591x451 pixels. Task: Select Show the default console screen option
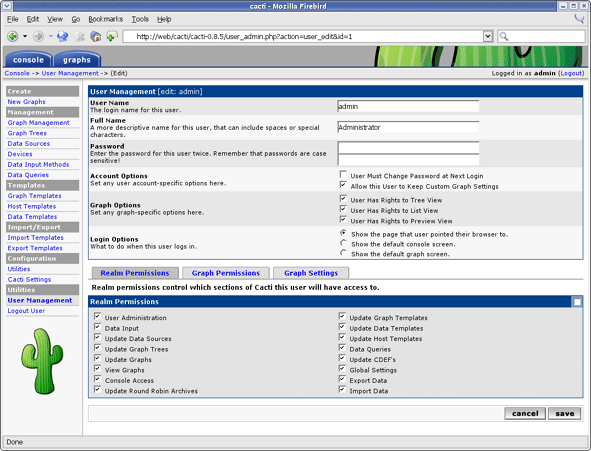click(x=343, y=243)
